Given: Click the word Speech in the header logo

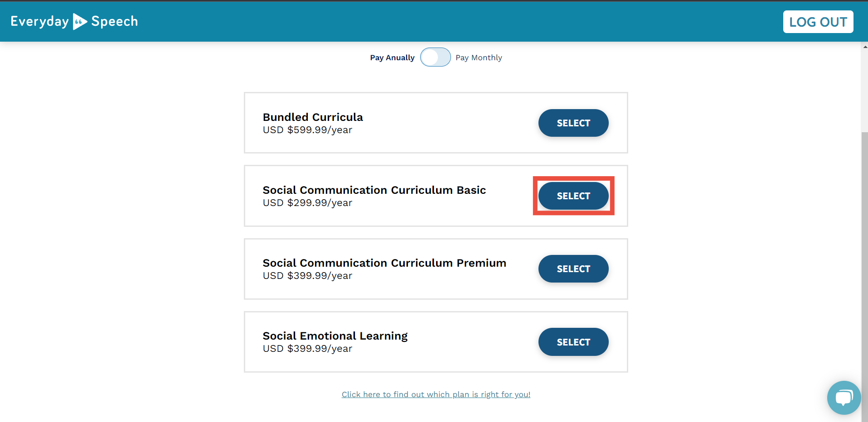Looking at the screenshot, I should (115, 22).
